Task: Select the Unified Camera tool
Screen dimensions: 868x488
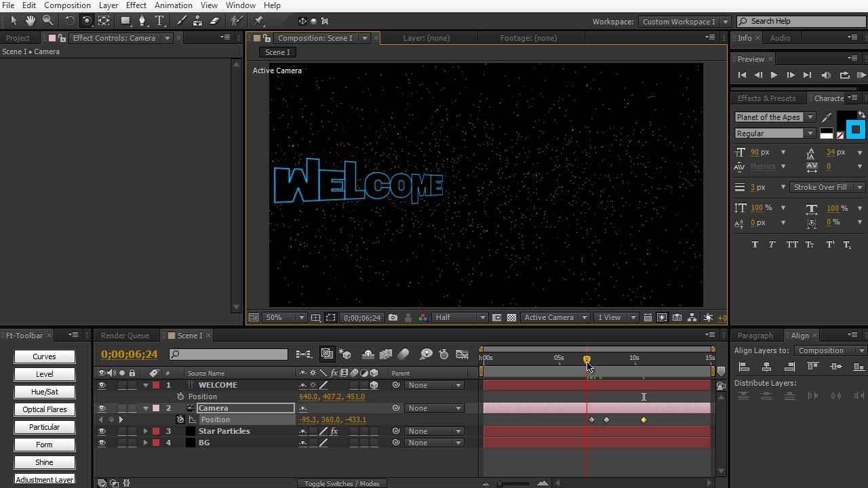Action: pos(87,21)
